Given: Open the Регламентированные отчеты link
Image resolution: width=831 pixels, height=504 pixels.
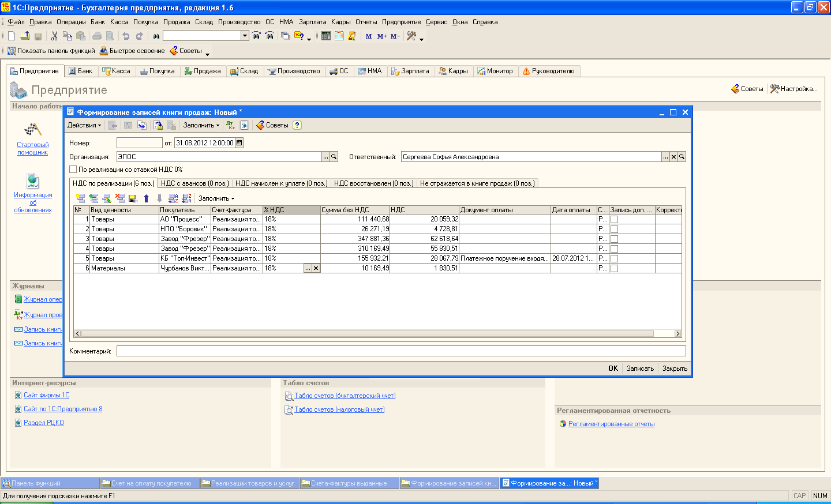Looking at the screenshot, I should pos(611,424).
